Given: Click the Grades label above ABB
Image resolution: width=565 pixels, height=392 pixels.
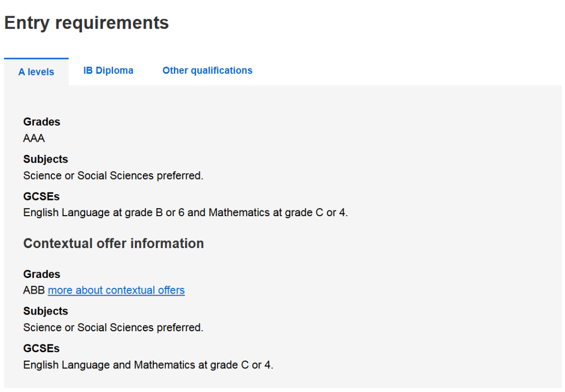Looking at the screenshot, I should [42, 274].
